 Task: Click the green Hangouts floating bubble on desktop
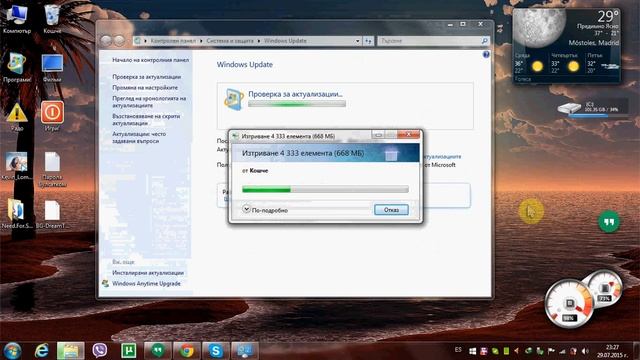[x=609, y=222]
